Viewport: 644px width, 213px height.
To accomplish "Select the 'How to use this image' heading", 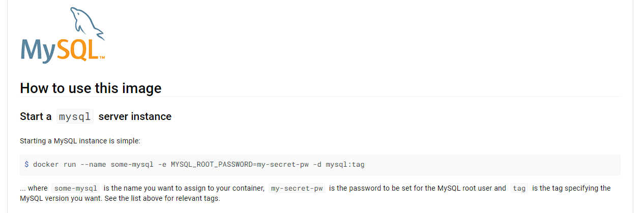I will click(91, 88).
